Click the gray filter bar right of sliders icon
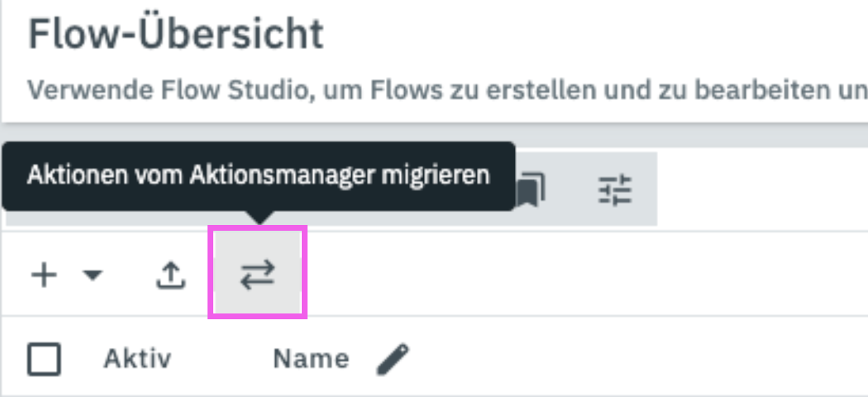Image resolution: width=868 pixels, height=397 pixels. tap(646, 192)
